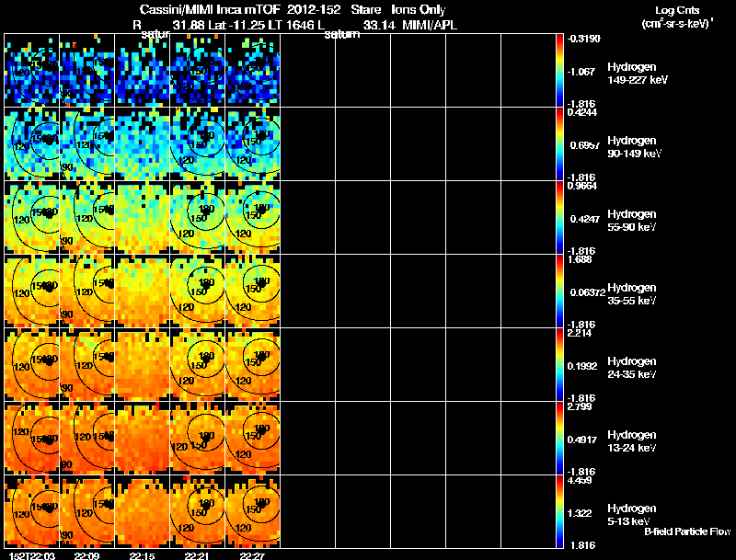The width and height of the screenshot is (736, 560).
Task: Click the '22:27' time label
Action: pos(252,555)
